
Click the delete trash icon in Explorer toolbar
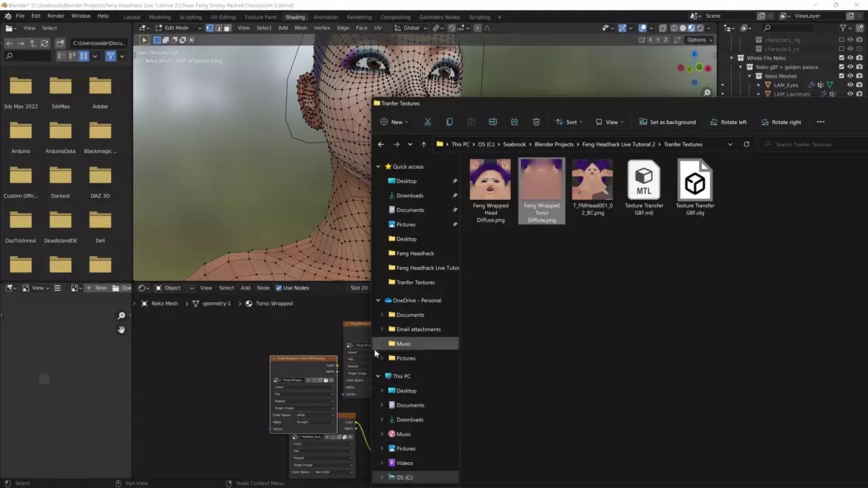(x=536, y=122)
